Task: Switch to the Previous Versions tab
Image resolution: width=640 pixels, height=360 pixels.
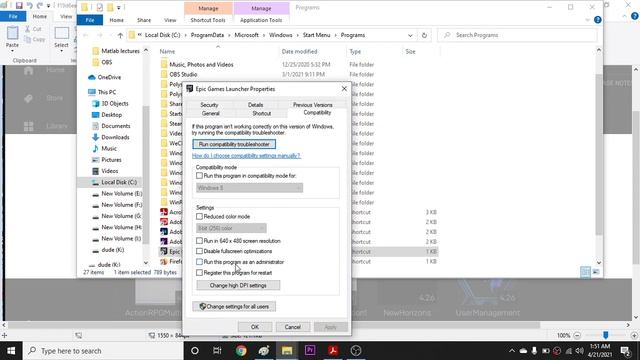Action: pyautogui.click(x=313, y=105)
